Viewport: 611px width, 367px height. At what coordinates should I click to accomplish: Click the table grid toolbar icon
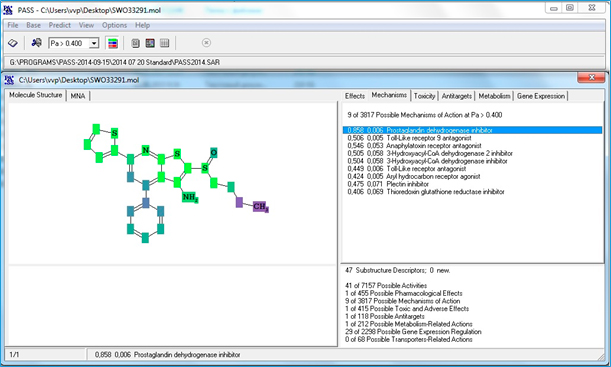[x=164, y=43]
